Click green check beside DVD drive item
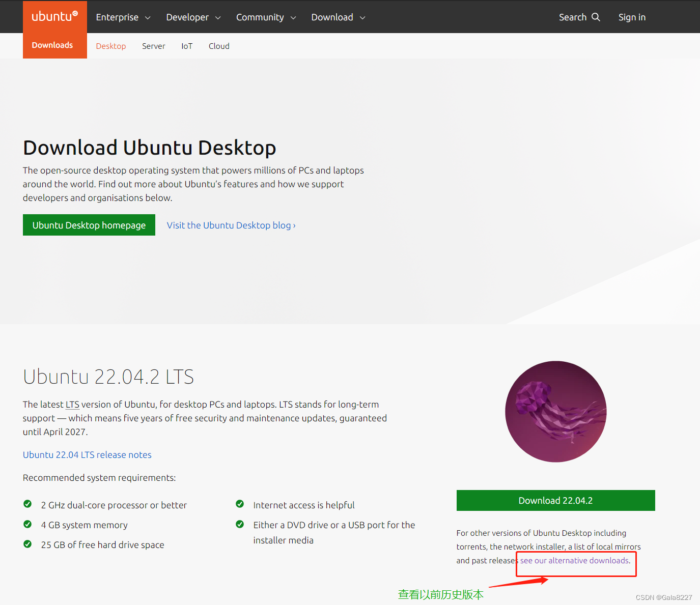This screenshot has width=700, height=605. click(240, 524)
